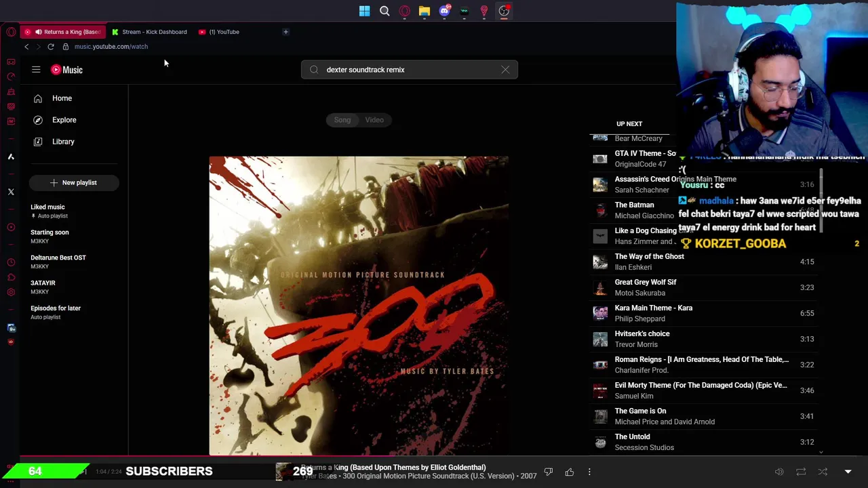This screenshot has width=868, height=488.
Task: Open Opera sidebar history clock icon
Action: point(11,262)
